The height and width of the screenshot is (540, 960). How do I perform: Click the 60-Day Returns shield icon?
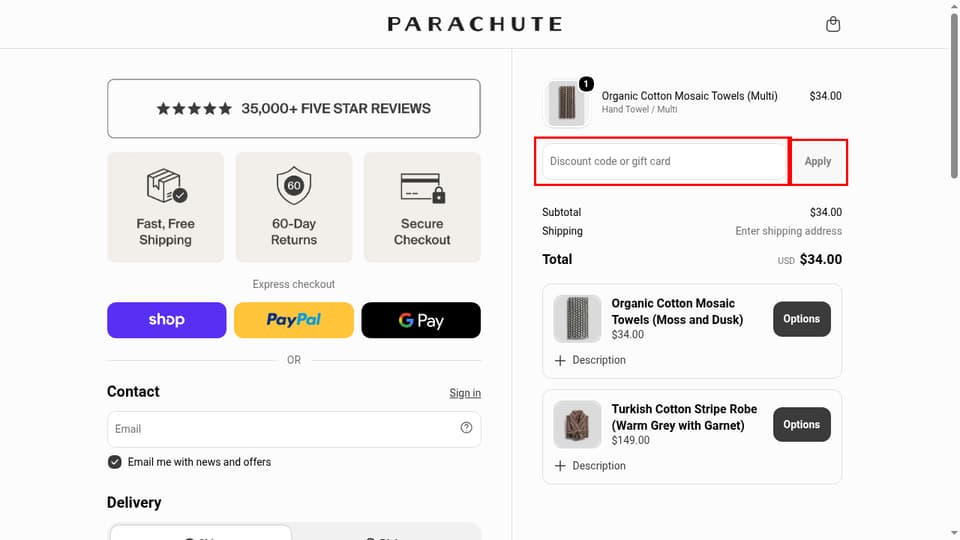tap(294, 186)
